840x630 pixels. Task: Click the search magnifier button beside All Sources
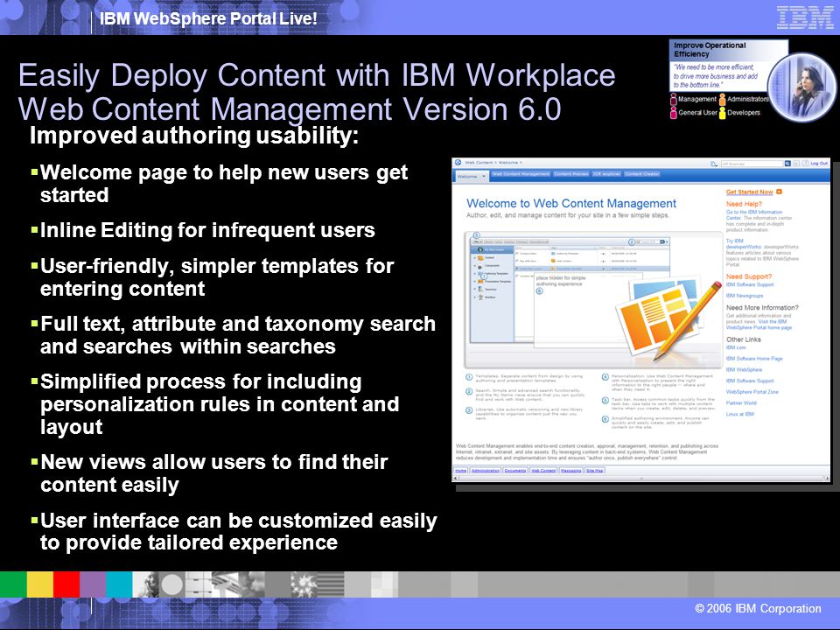pyautogui.click(x=787, y=164)
